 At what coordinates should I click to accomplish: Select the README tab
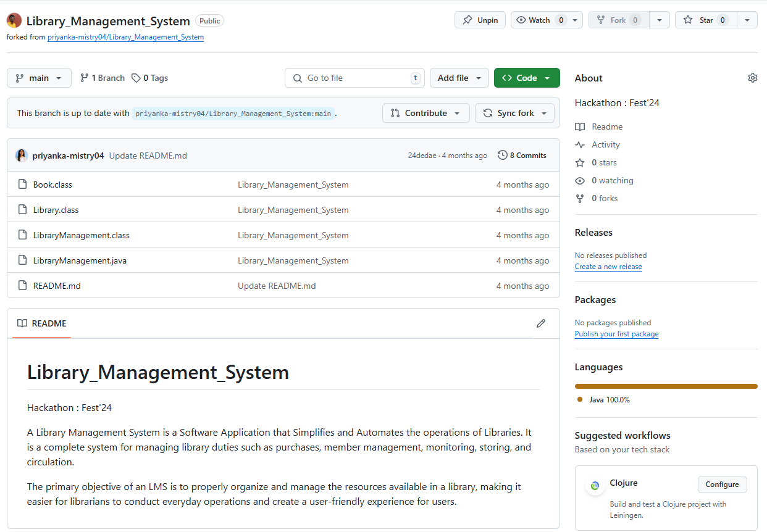click(42, 323)
